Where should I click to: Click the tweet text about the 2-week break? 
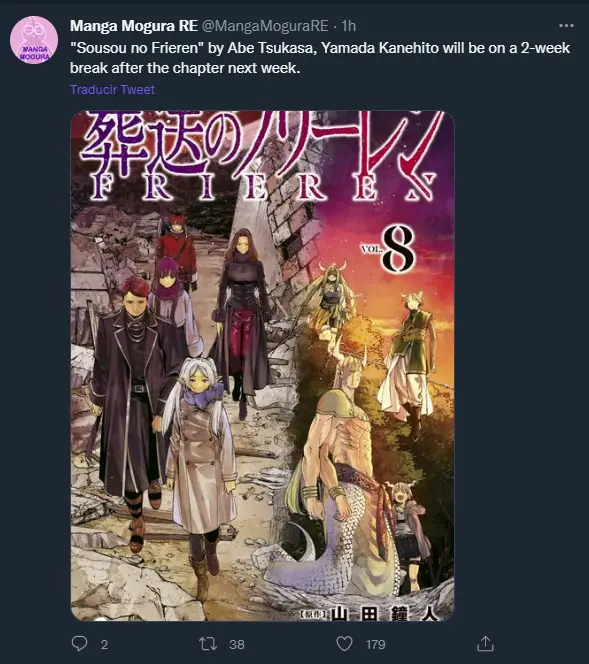(x=320, y=58)
